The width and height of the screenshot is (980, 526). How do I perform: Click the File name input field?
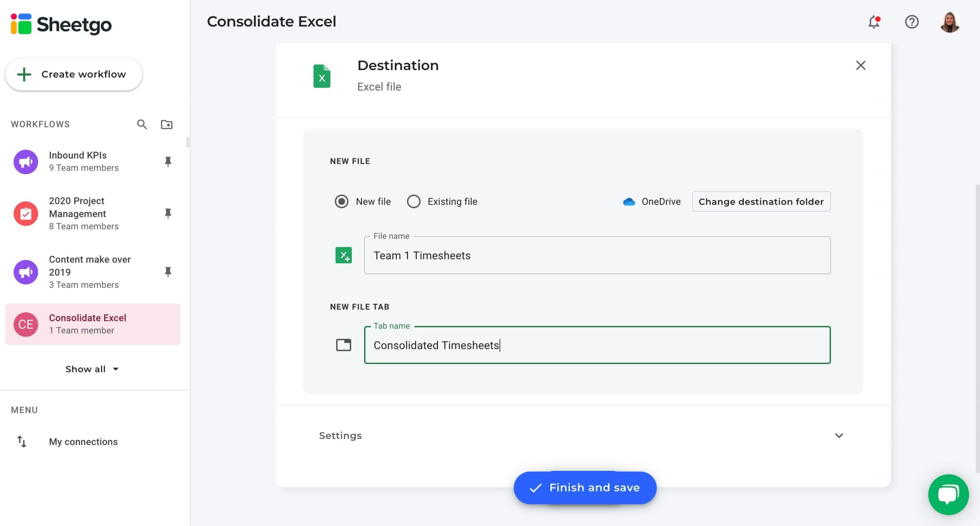click(597, 255)
